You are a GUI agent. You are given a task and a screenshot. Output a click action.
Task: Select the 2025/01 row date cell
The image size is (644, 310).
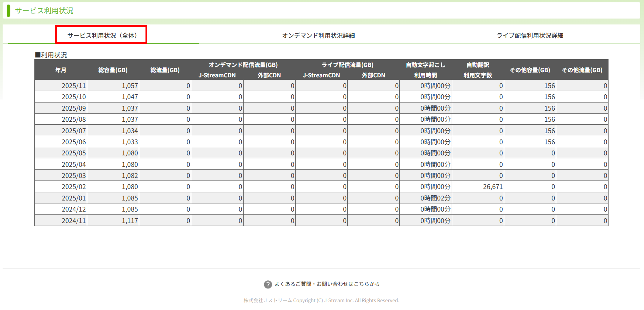(x=61, y=198)
